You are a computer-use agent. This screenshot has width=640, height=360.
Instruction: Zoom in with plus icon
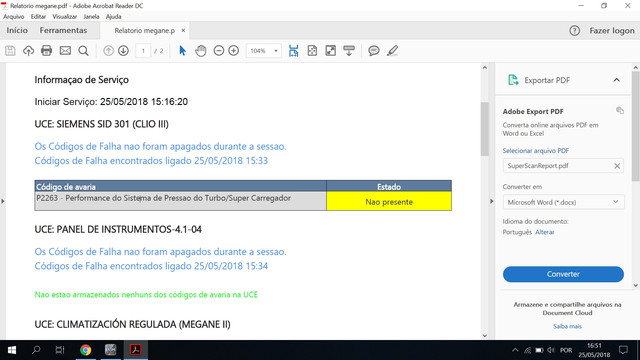click(x=233, y=51)
